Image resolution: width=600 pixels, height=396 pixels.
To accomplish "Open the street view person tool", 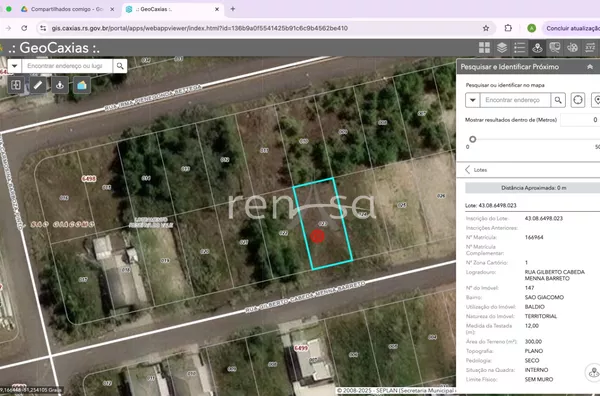I will click(60, 85).
